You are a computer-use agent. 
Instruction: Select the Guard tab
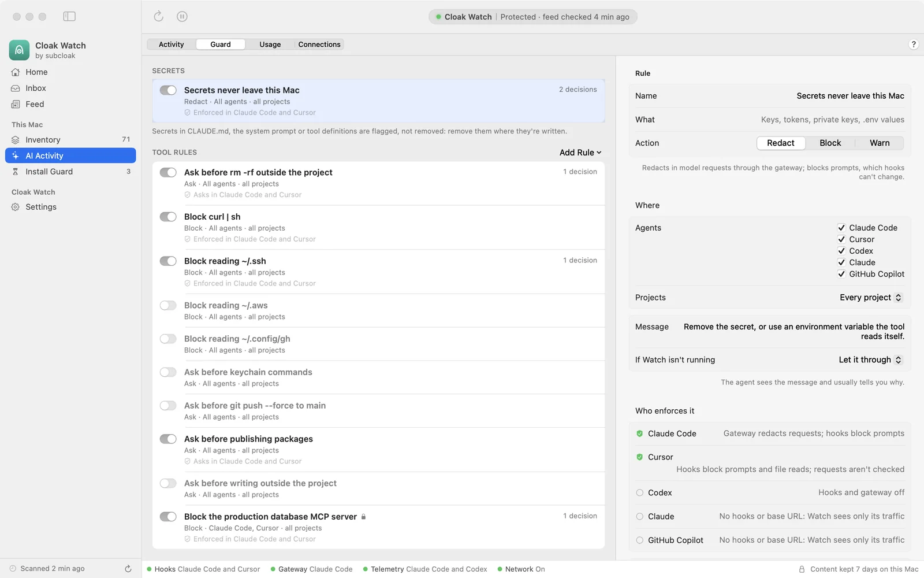pos(221,45)
